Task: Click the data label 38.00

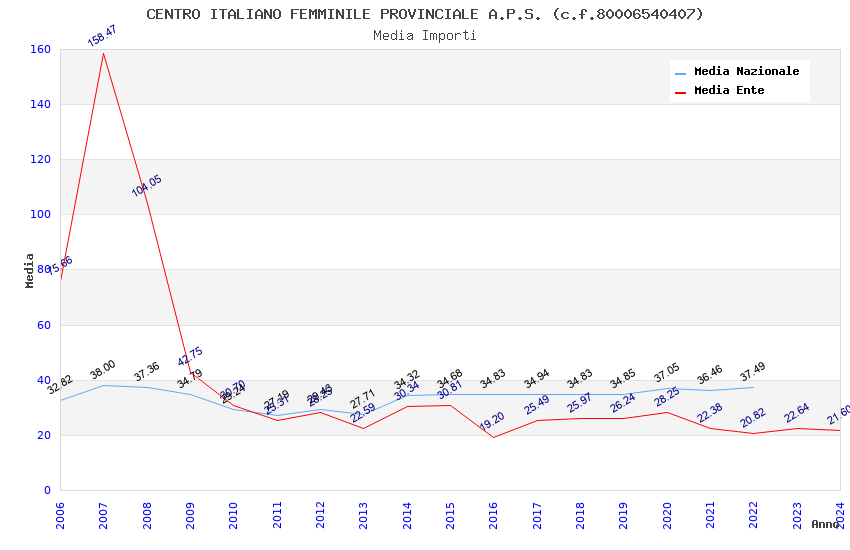Action: tap(102, 370)
